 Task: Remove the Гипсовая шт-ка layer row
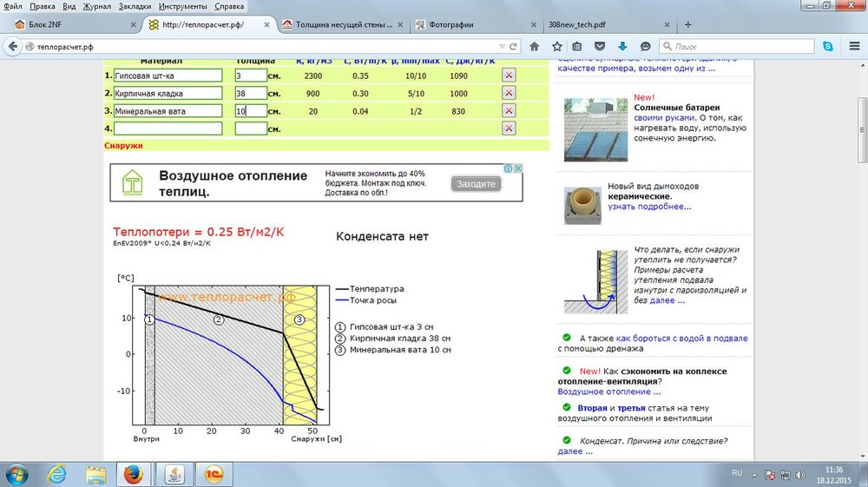(x=509, y=76)
